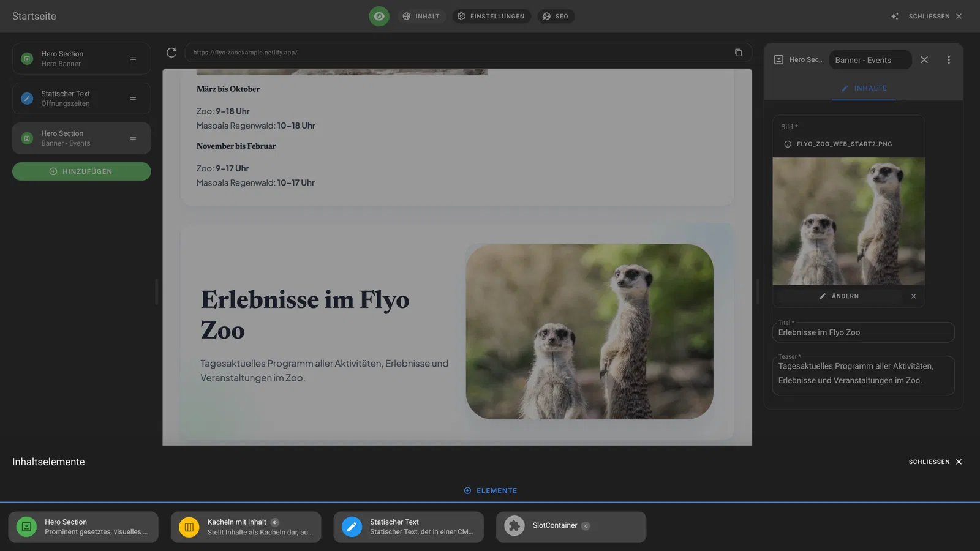Click SCHLIESSEN in the top bar
Screen dimensions: 980x551
pos(935,17)
